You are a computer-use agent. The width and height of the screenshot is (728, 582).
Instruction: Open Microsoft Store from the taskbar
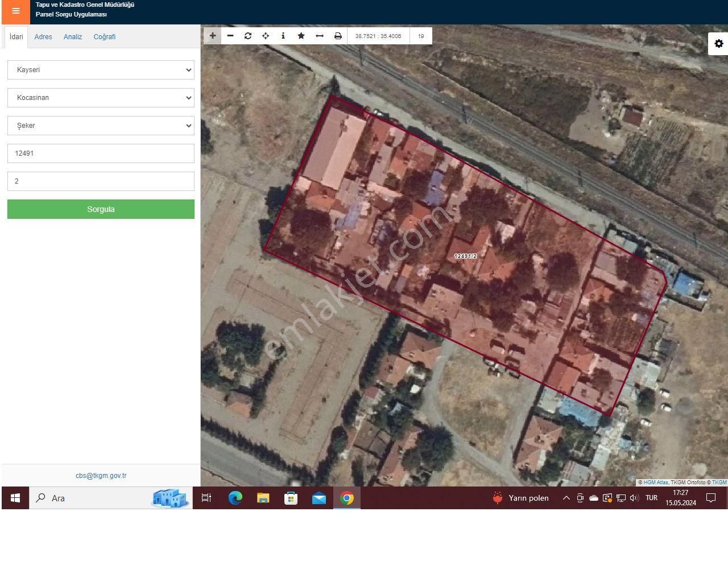(x=291, y=498)
